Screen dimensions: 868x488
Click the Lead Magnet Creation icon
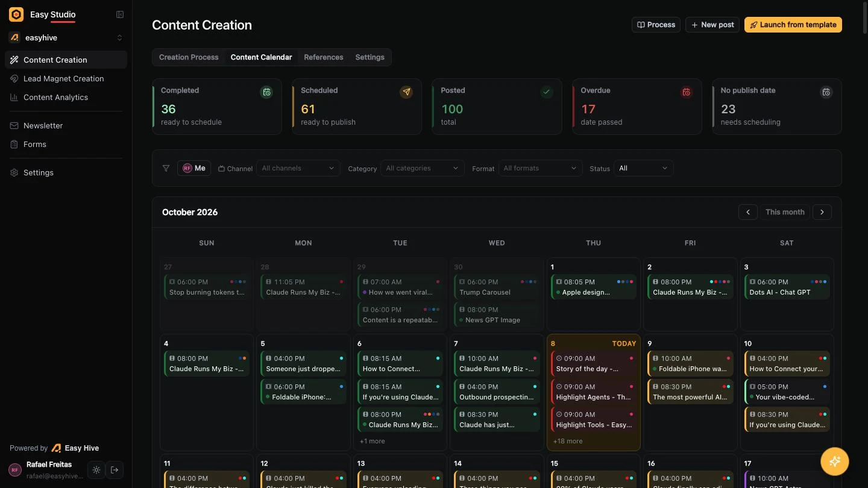click(14, 78)
